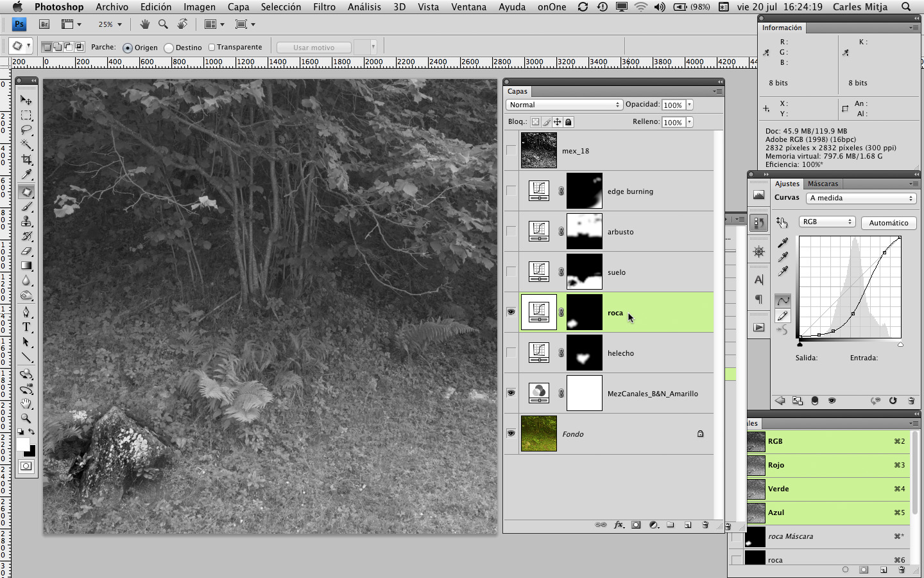Open the Filtro menu
This screenshot has height=578, width=924.
[x=324, y=7]
